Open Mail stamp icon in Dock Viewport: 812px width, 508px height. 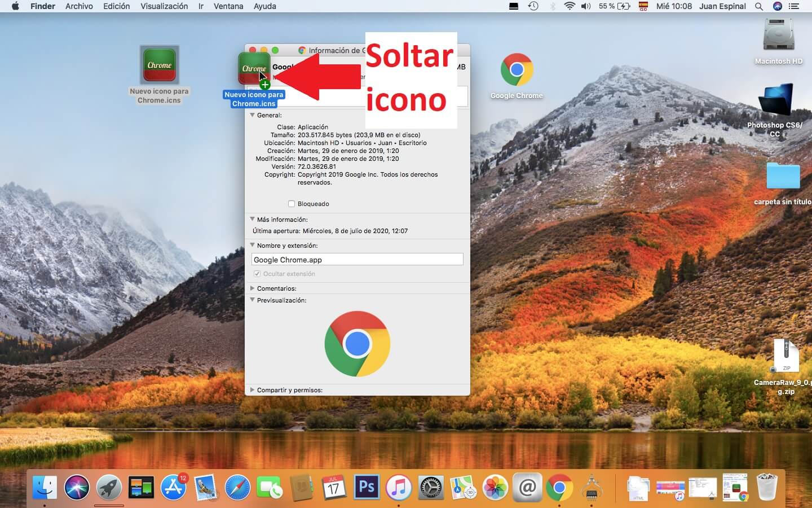point(205,487)
